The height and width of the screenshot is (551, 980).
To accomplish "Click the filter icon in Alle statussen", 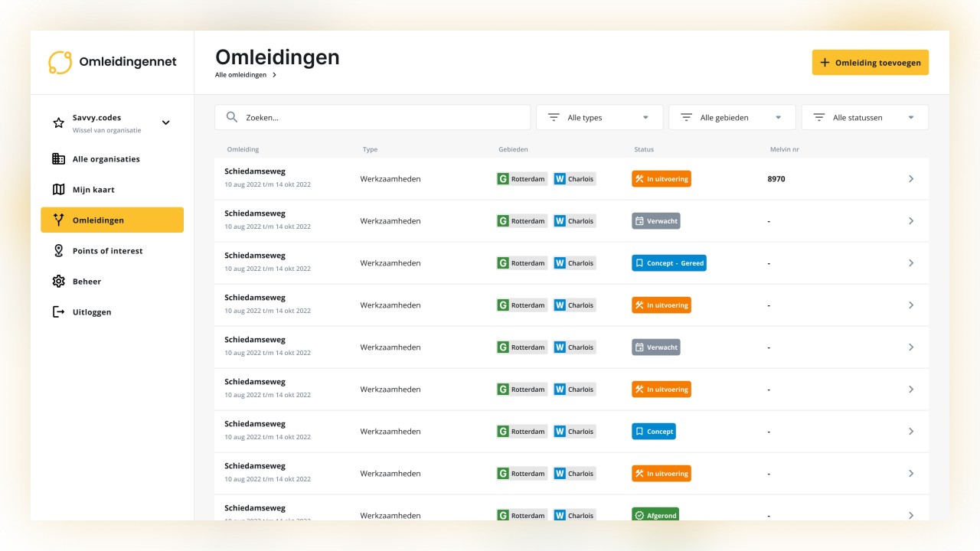I will 819,118.
